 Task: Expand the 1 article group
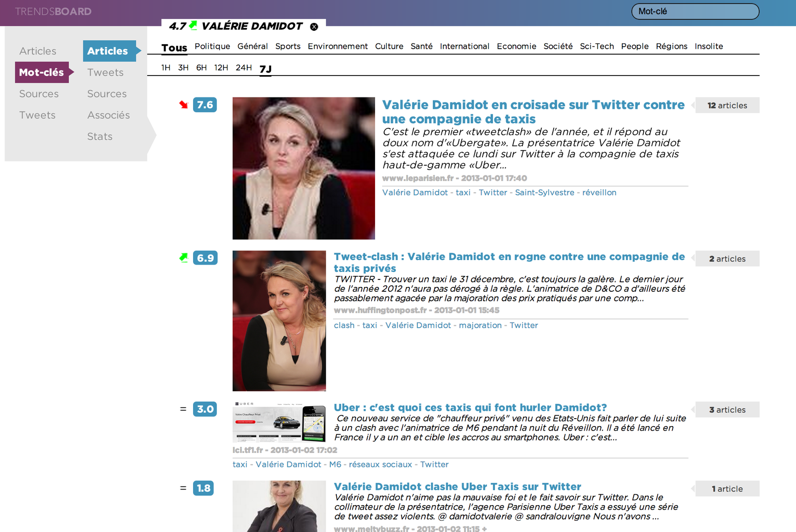[x=727, y=489]
